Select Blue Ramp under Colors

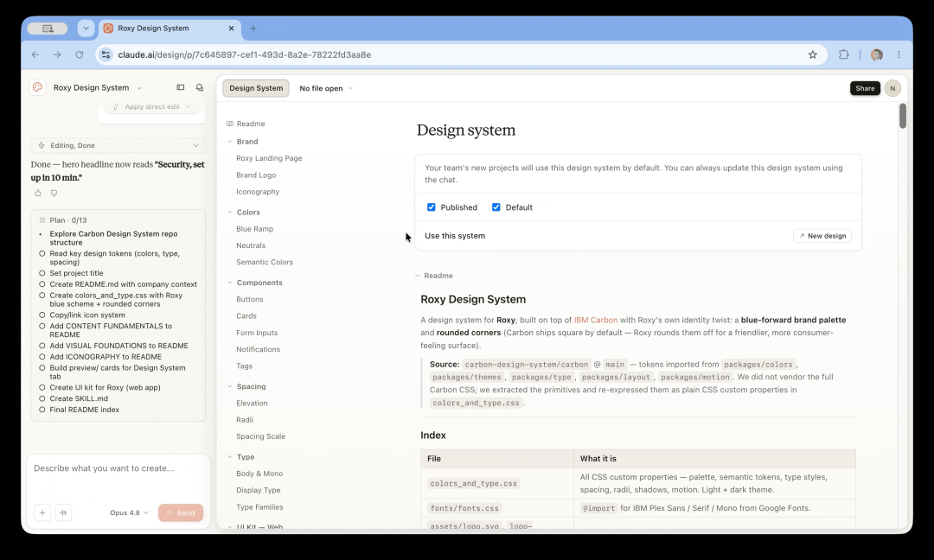[254, 228]
